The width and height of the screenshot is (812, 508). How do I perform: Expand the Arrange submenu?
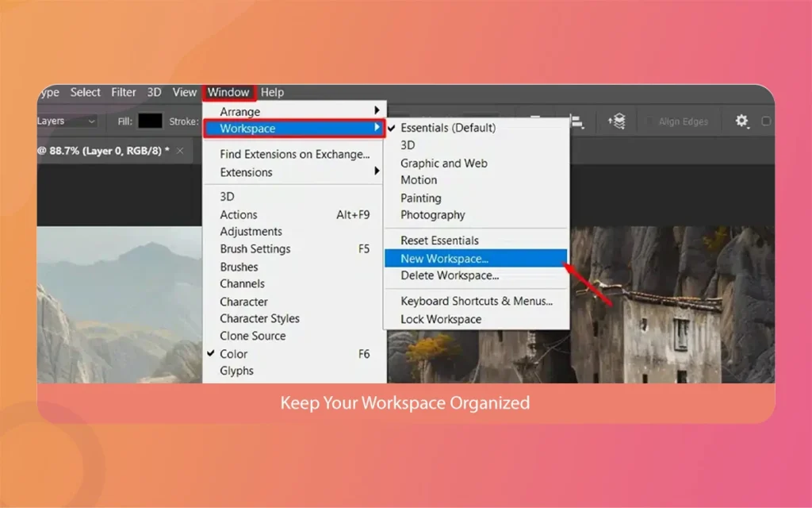coord(294,111)
